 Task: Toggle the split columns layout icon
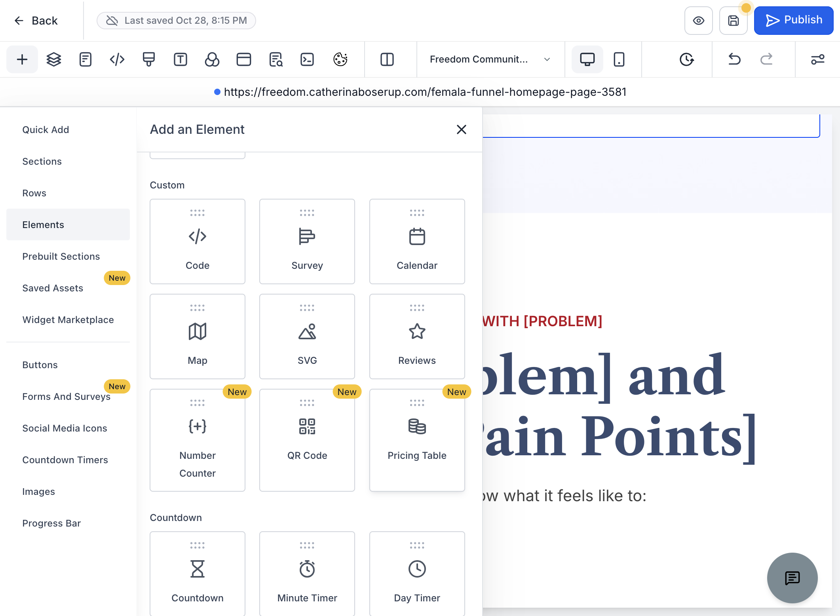pos(387,59)
